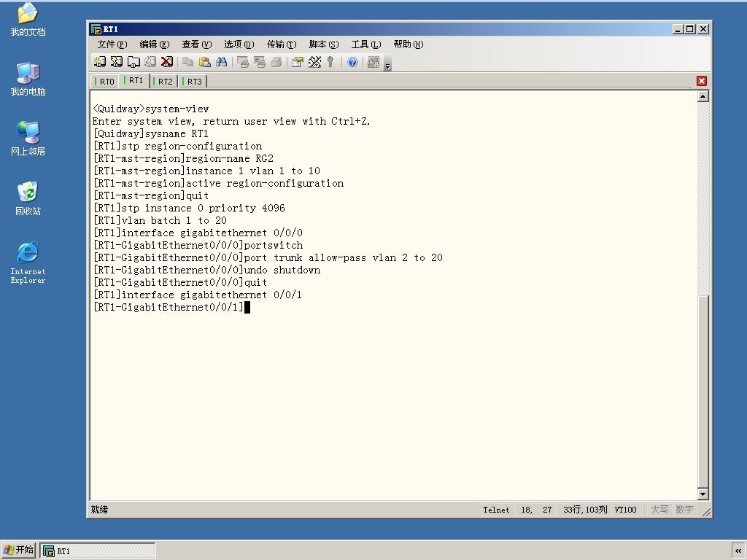This screenshot has width=747, height=560.
Task: Close the RT1 window
Action: coord(703,29)
